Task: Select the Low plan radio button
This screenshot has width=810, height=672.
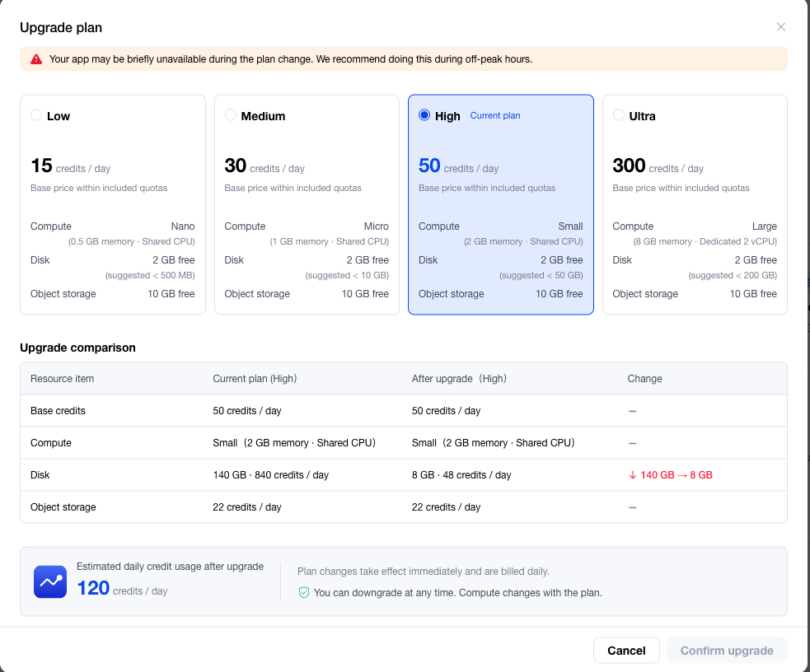Action: pyautogui.click(x=36, y=115)
